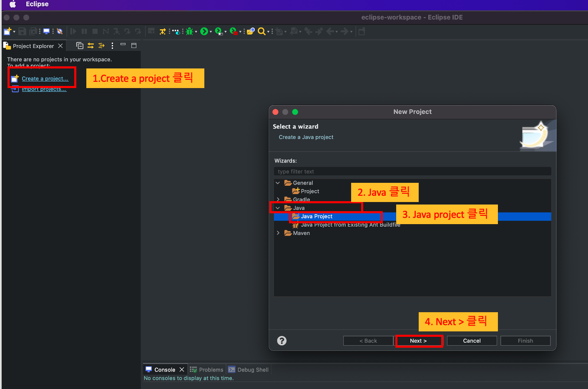Click the type filter text field
Viewport: 588px width, 389px height.
[412, 172]
